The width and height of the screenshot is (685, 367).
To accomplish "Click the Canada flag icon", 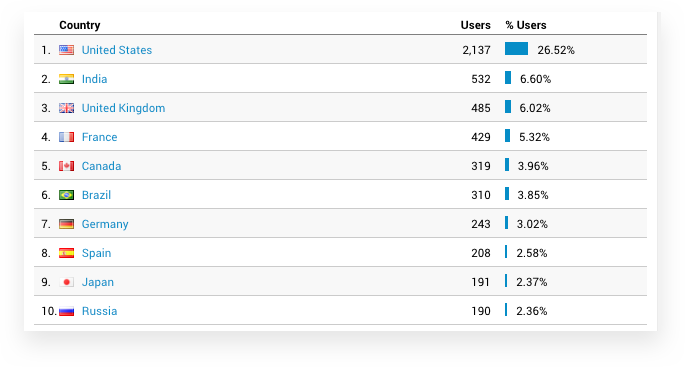I will (66, 166).
